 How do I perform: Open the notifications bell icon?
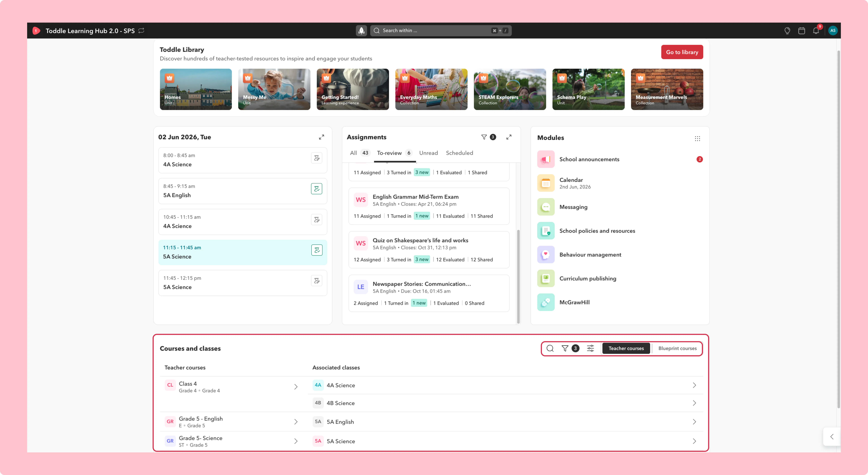point(816,31)
